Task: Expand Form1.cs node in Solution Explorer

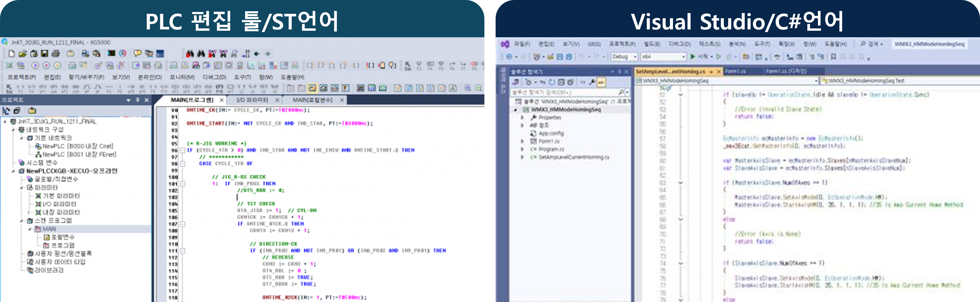Action: point(522,141)
